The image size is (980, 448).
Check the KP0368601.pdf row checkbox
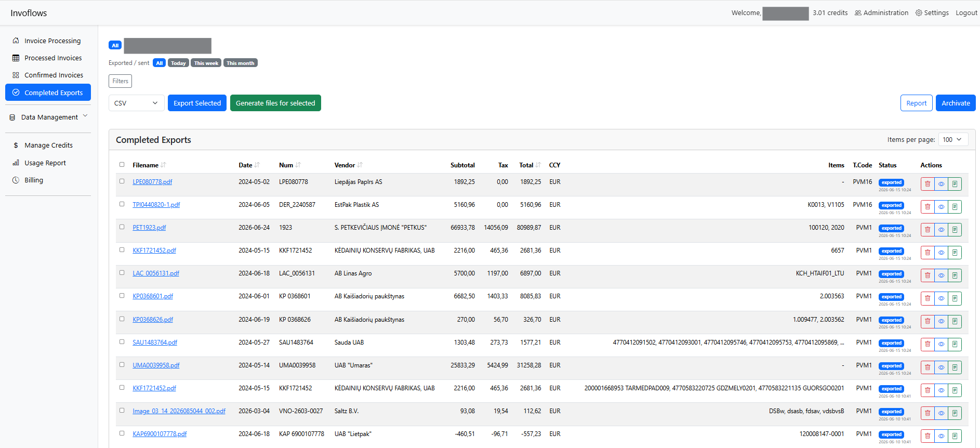click(x=122, y=296)
